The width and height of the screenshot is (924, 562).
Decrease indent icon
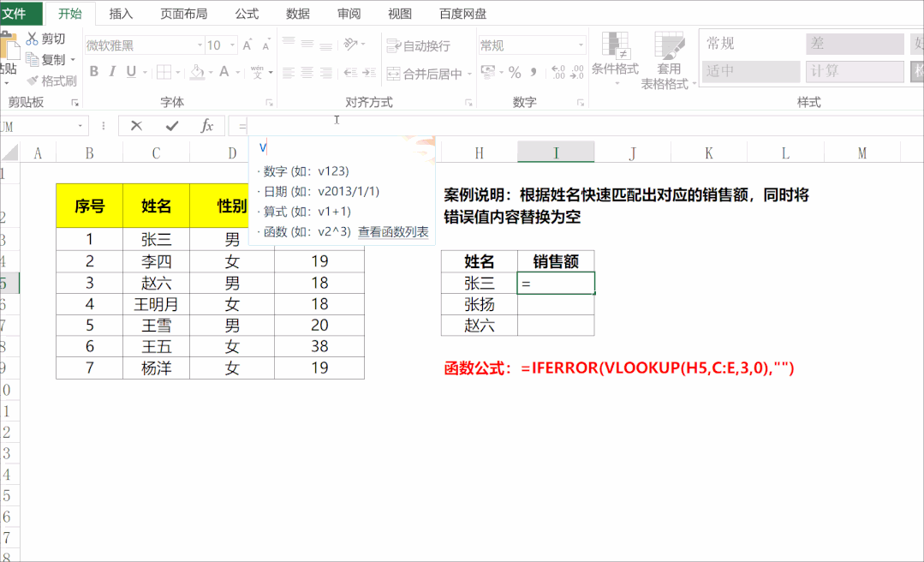click(x=350, y=73)
